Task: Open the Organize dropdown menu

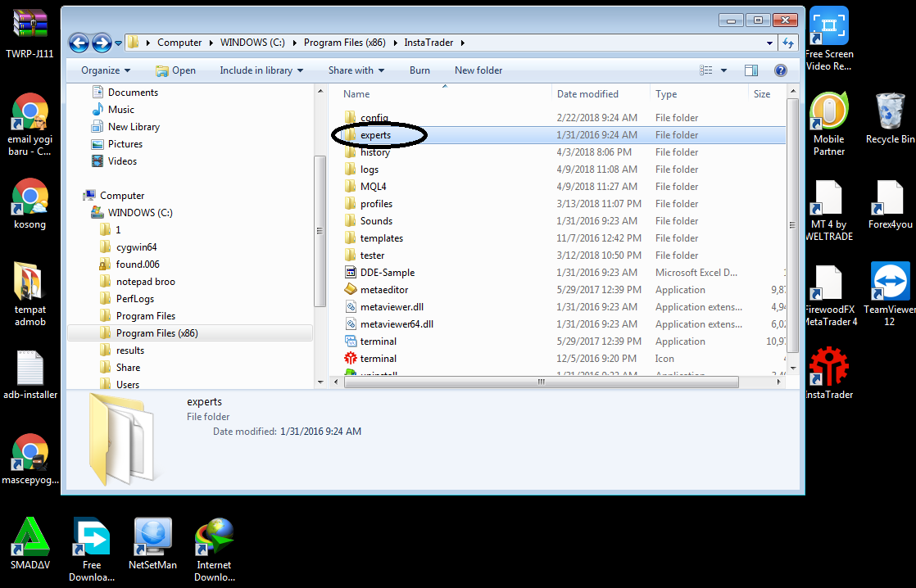Action: [106, 70]
